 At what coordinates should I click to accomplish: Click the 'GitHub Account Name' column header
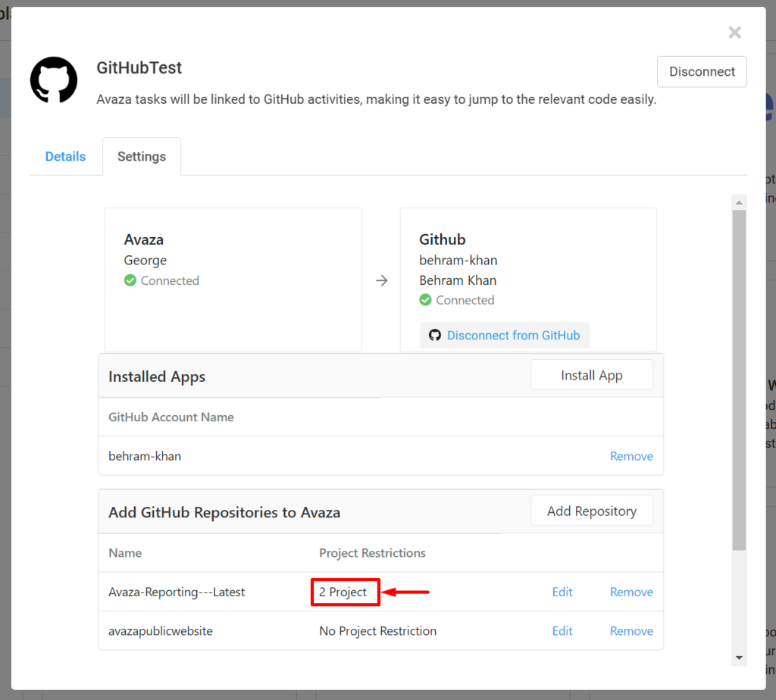(171, 417)
